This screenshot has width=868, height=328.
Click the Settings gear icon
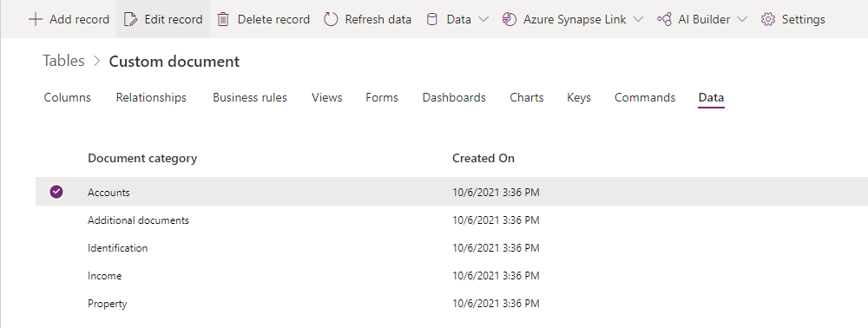768,19
